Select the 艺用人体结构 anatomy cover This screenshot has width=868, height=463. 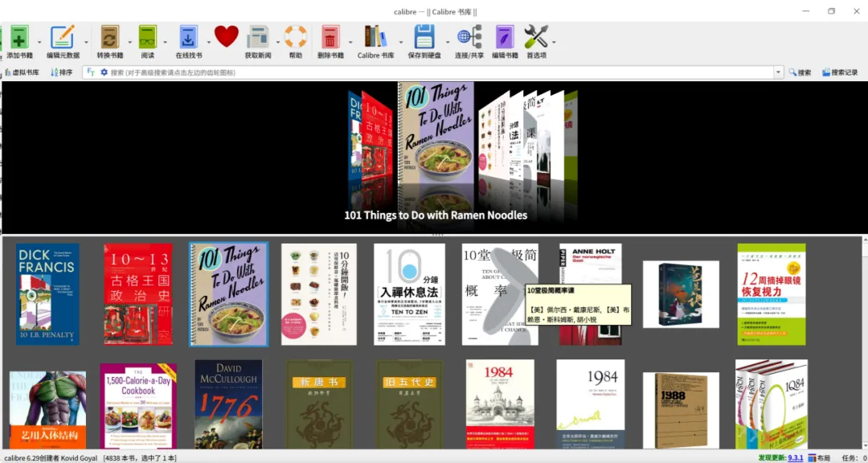(47, 410)
